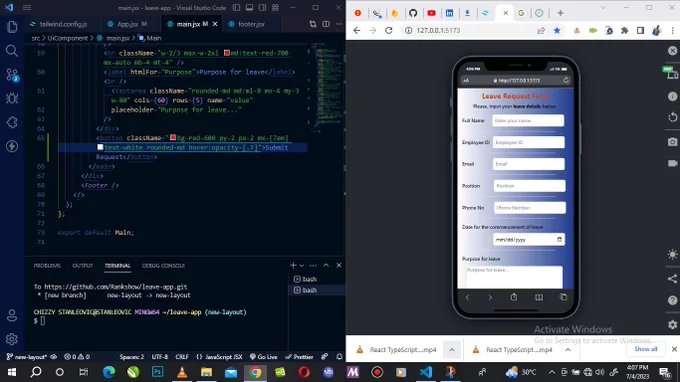Image resolution: width=680 pixels, height=382 pixels.
Task: Close the terminal panel
Action: tap(339, 265)
